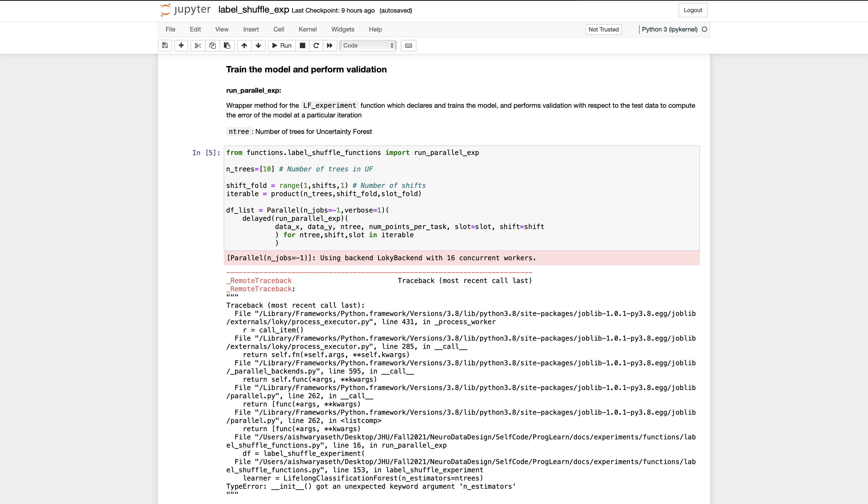The width and height of the screenshot is (868, 504).
Task: Run the selected cell
Action: (x=281, y=46)
